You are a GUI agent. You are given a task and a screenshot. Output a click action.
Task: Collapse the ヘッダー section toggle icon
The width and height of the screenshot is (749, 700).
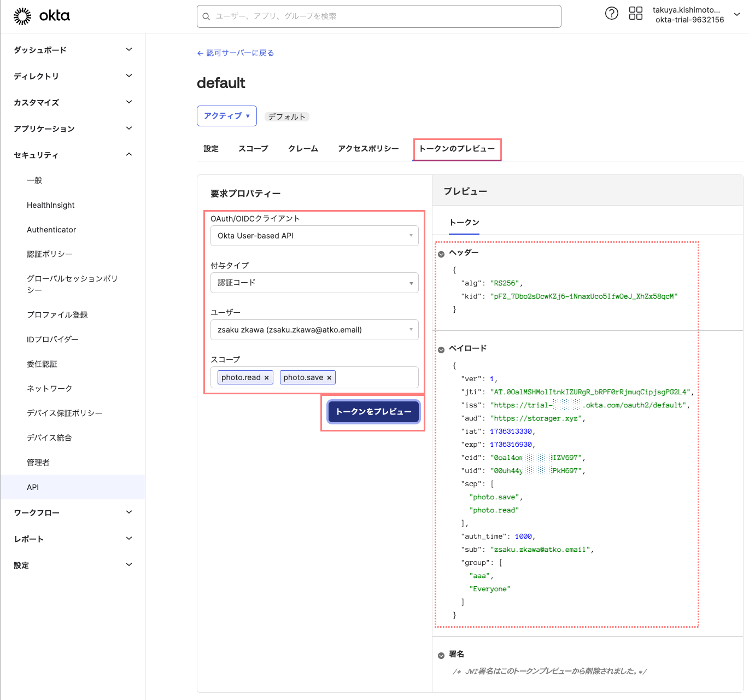point(441,254)
